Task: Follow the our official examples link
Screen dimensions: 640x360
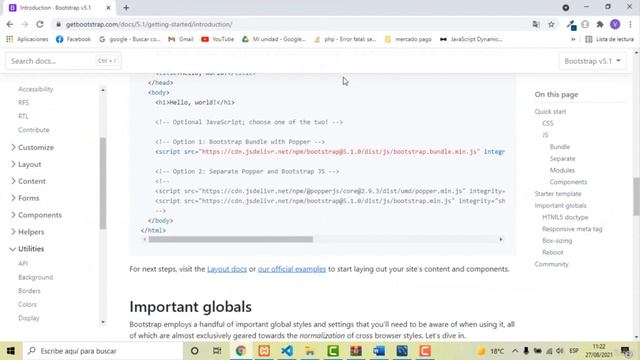Action: [x=292, y=269]
